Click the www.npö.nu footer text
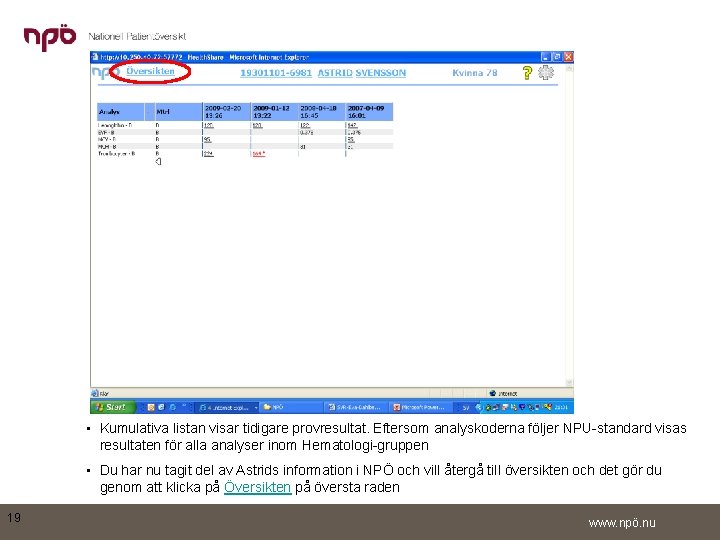720x540 pixels. [622, 523]
